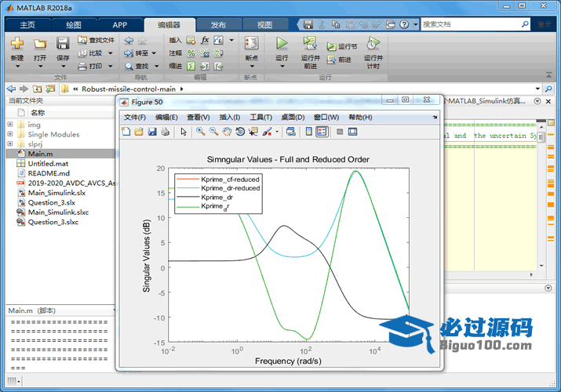Screen dimensions: 561x392
Task: Click Open File icon in Figure 50 toolbar
Action: pyautogui.click(x=139, y=132)
